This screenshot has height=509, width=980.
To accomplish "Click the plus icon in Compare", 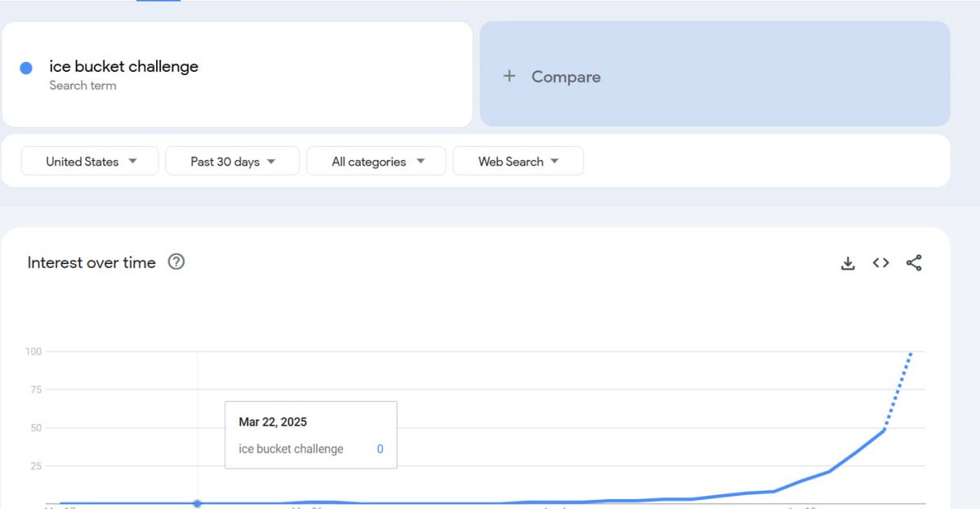I will (510, 76).
